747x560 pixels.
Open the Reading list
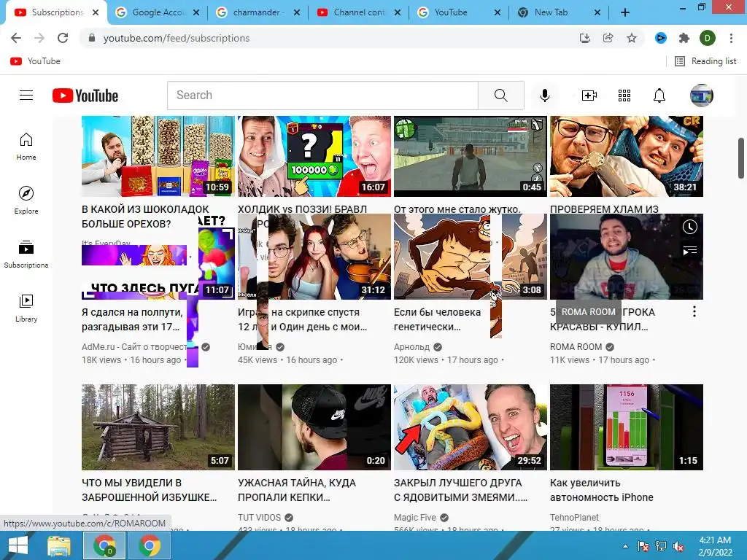705,61
